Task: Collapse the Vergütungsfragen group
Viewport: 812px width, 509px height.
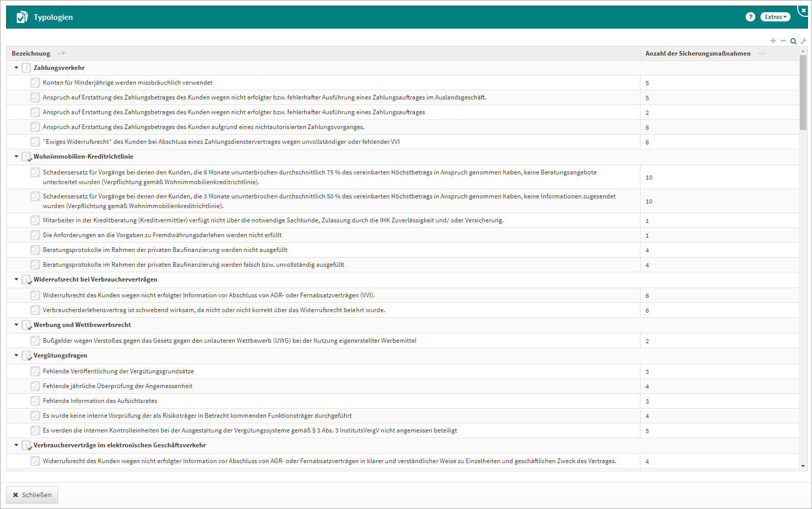Action: tap(16, 355)
